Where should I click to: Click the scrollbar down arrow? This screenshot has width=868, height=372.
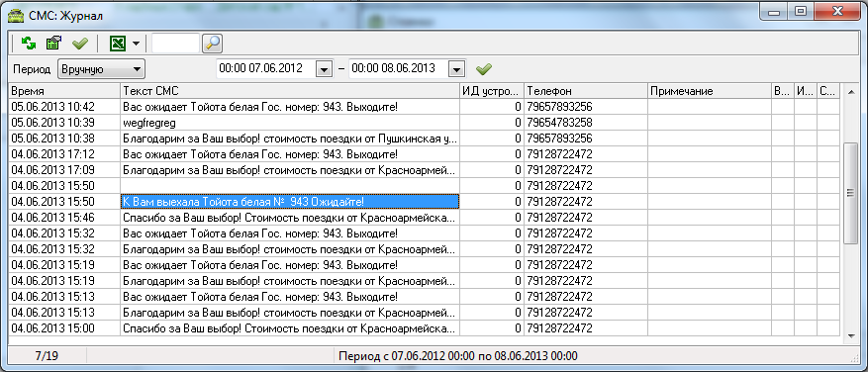(x=850, y=335)
